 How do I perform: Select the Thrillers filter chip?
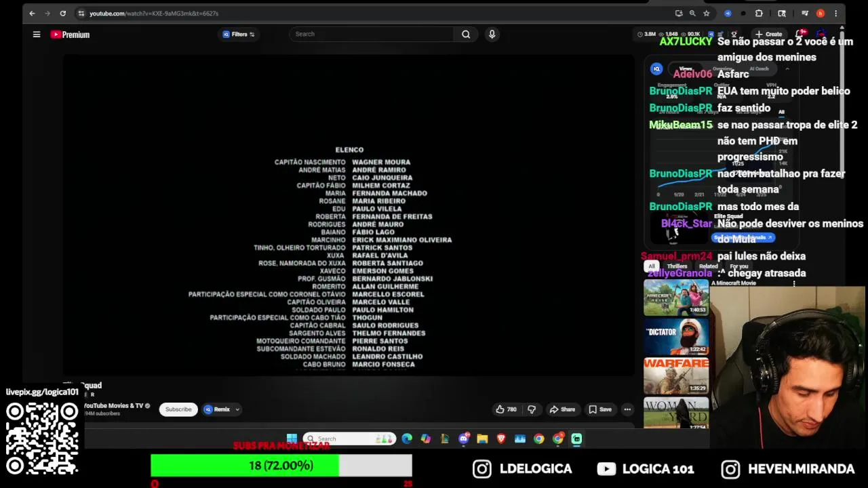click(x=677, y=266)
